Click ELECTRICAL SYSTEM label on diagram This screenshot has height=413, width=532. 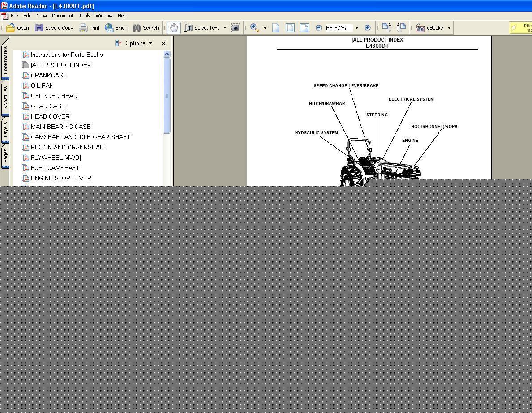click(411, 99)
